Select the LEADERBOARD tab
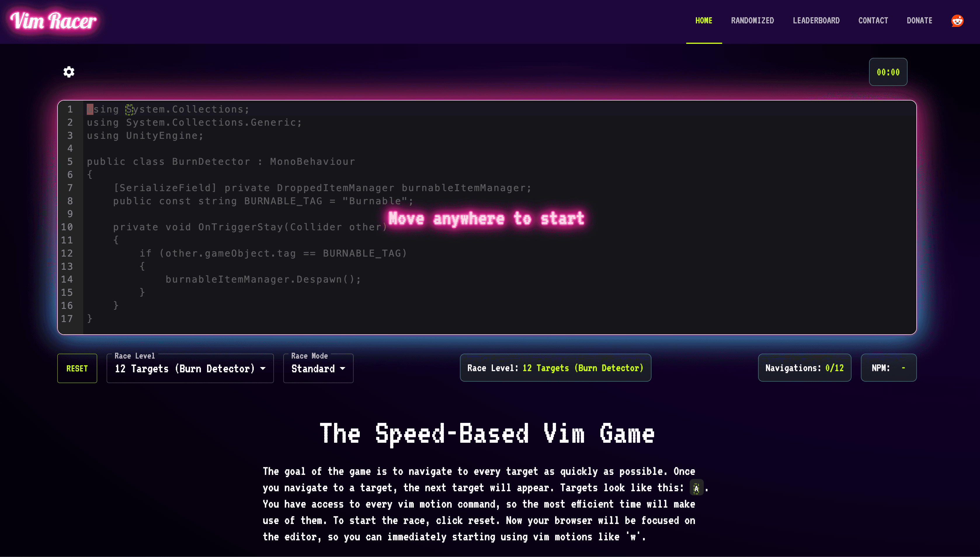 [816, 20]
